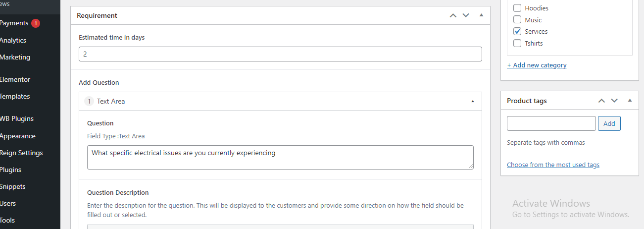Click the Add new category link

pos(537,65)
